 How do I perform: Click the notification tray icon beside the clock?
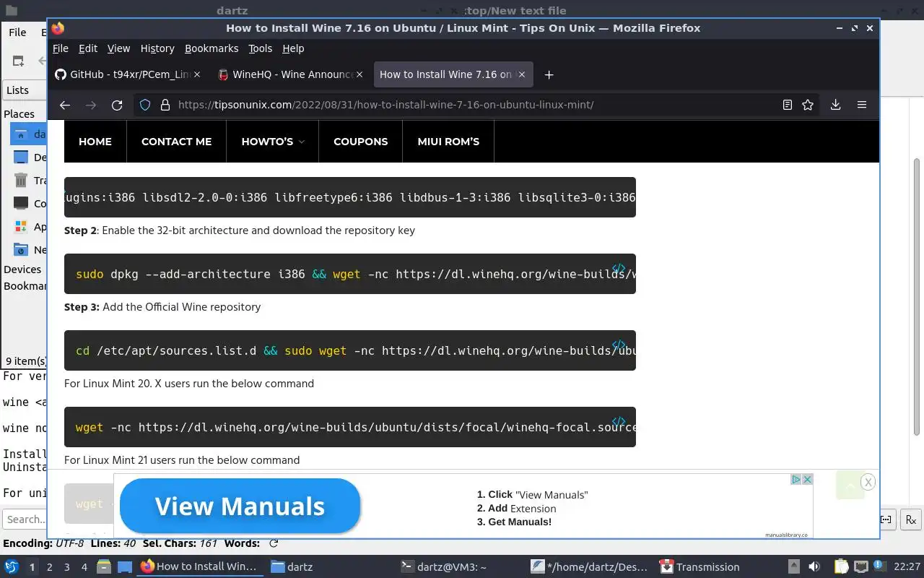tap(881, 566)
